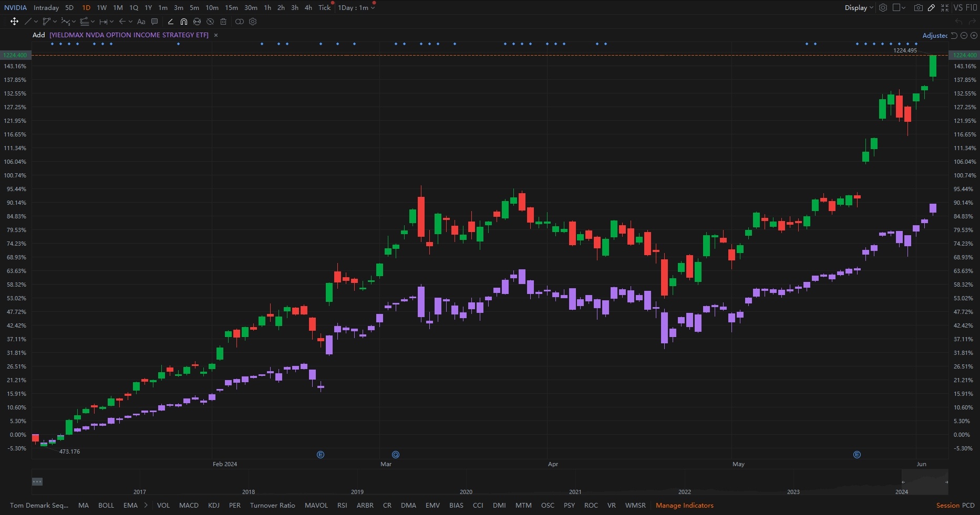980x515 pixels.
Task: Expand the wave tool options
Action: click(74, 22)
